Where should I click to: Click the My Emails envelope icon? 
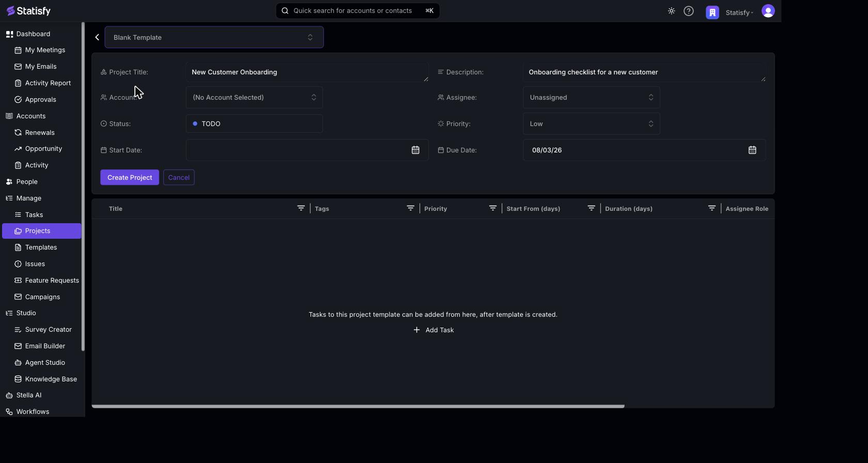click(x=18, y=67)
